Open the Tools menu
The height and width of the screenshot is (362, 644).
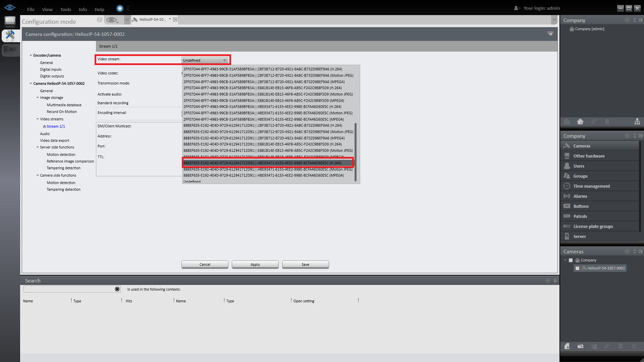point(65,9)
